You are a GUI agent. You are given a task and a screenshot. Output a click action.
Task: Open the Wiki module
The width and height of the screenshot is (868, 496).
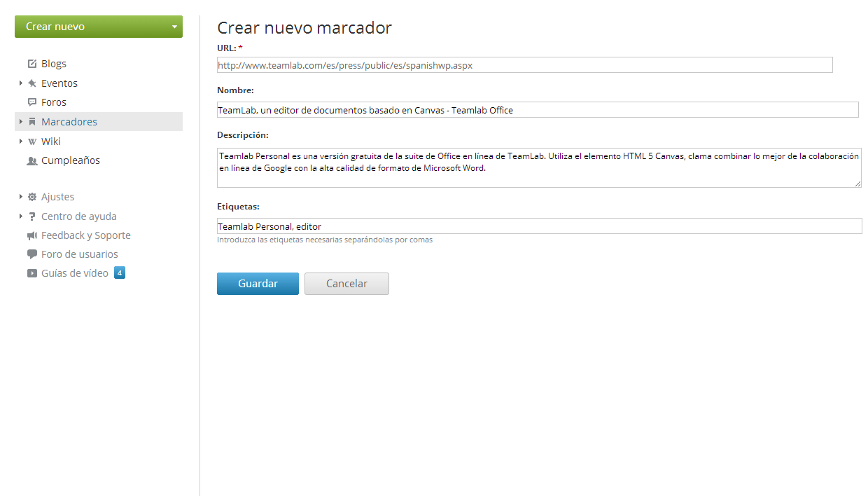point(51,142)
